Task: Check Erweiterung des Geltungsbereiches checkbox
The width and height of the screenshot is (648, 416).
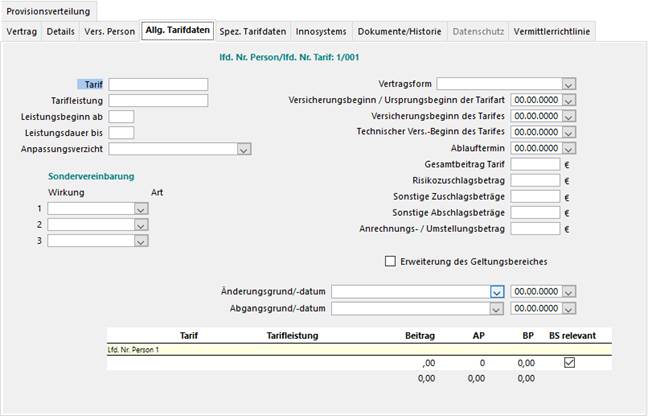Action: [x=391, y=261]
